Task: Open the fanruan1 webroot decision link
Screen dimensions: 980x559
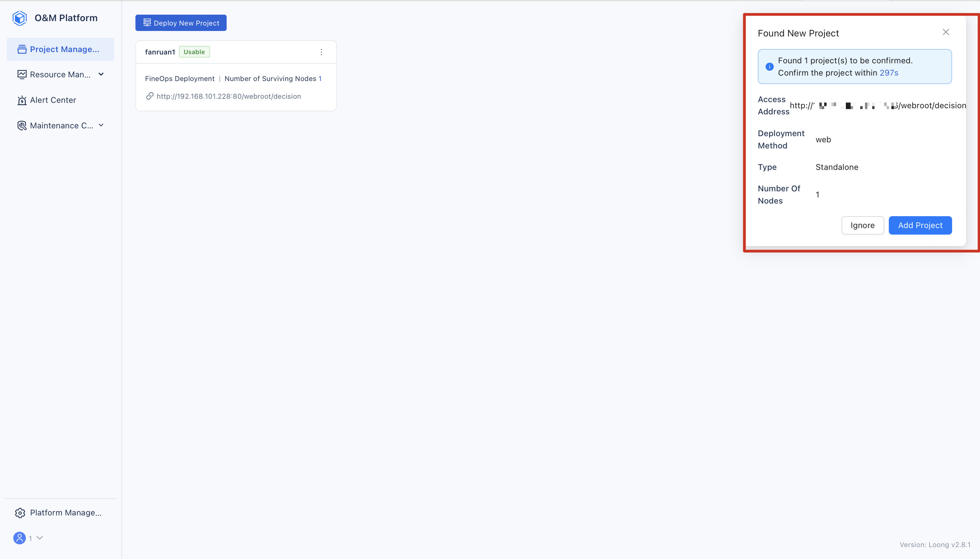Action: click(229, 96)
